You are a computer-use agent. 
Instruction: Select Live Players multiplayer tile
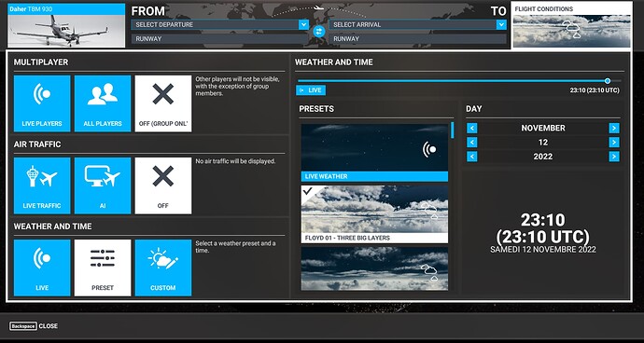click(42, 103)
